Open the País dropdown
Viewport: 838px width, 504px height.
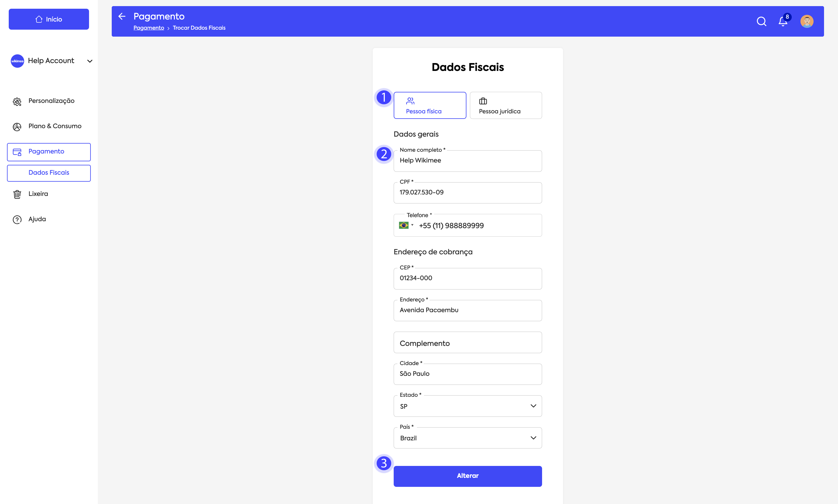point(467,438)
